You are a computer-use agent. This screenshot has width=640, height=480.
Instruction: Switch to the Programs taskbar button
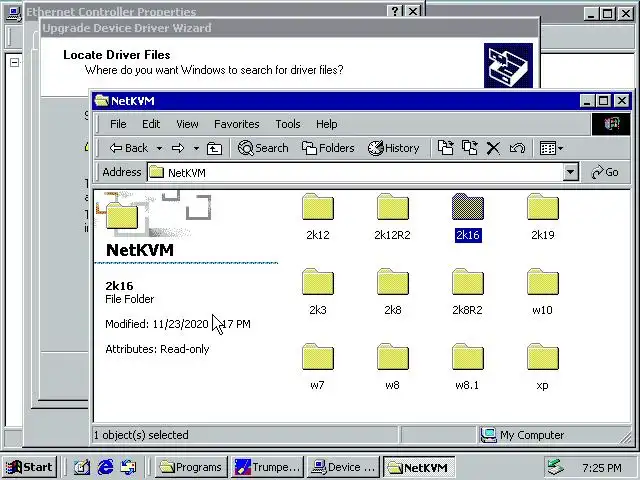click(x=191, y=467)
